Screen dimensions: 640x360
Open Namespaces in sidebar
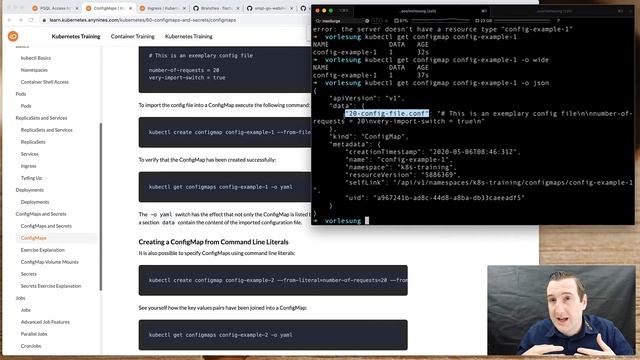34,70
